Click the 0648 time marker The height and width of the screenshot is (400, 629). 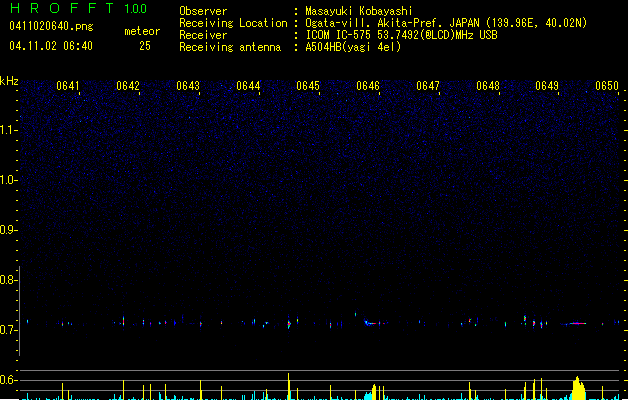click(488, 86)
